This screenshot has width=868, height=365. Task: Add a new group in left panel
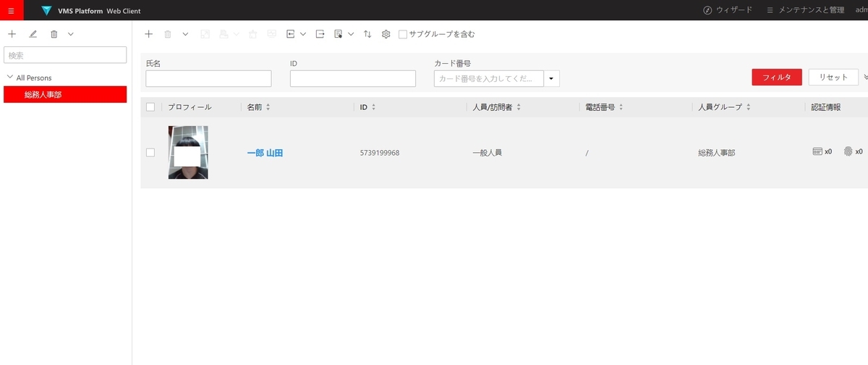(x=12, y=34)
